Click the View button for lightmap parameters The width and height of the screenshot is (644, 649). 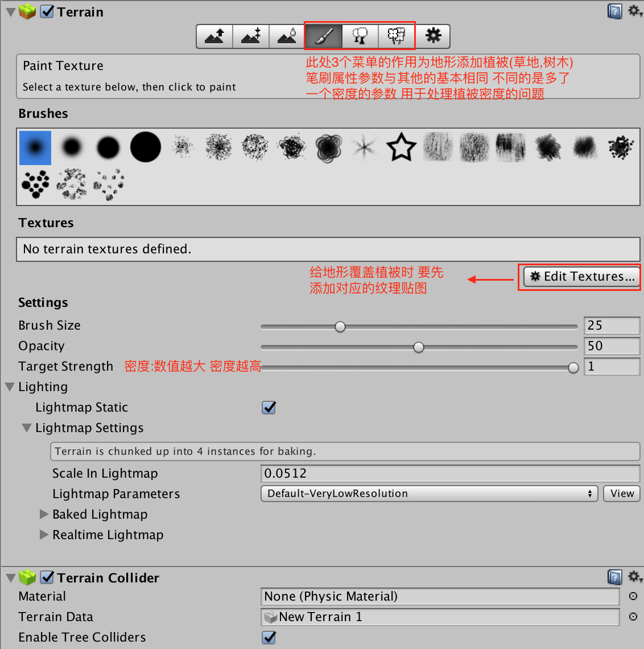[x=622, y=494]
